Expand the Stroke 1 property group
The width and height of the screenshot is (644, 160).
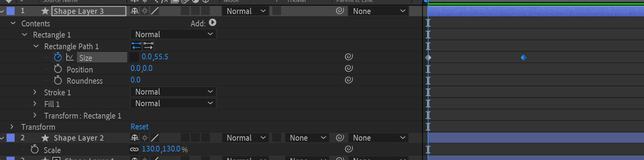[x=35, y=92]
